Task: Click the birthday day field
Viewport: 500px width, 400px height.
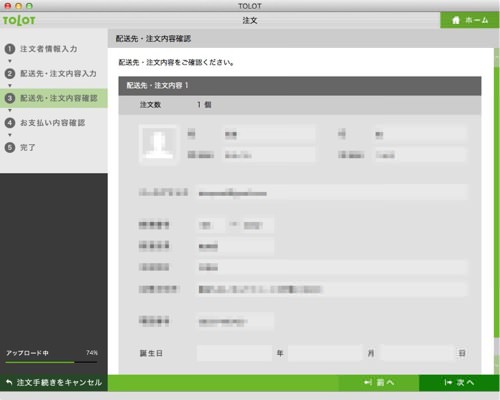Action: point(417,353)
